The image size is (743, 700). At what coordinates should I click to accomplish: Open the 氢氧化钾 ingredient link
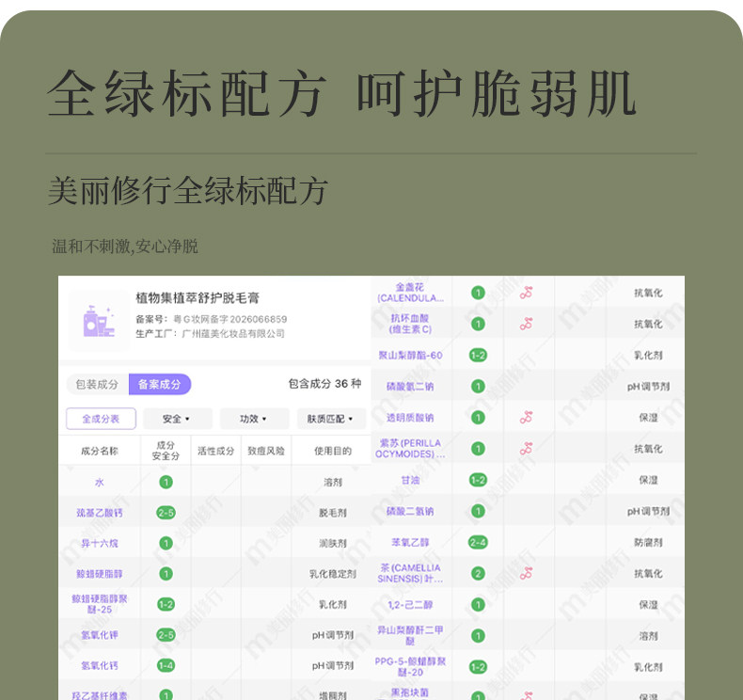coord(100,635)
